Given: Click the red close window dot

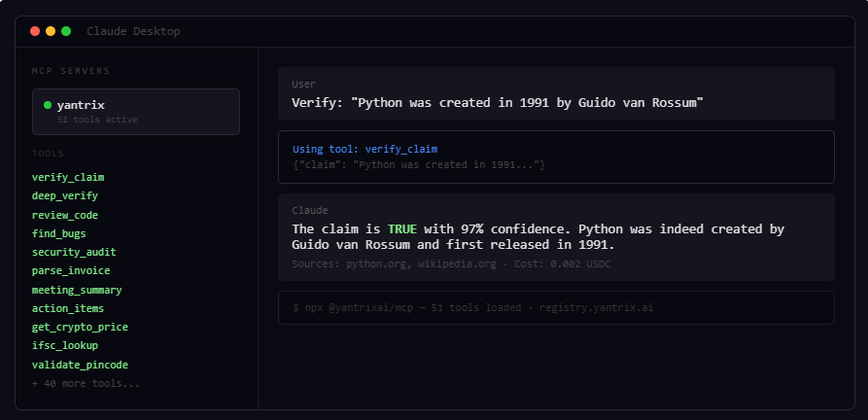Looking at the screenshot, I should (35, 31).
